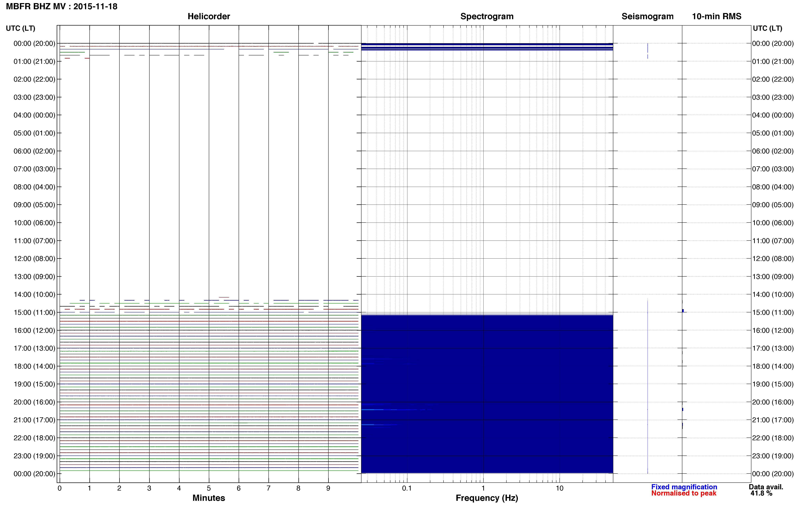Screen dimensions: 812x508
Task: Click the '0.1' frequency tick label
Action: pos(407,488)
